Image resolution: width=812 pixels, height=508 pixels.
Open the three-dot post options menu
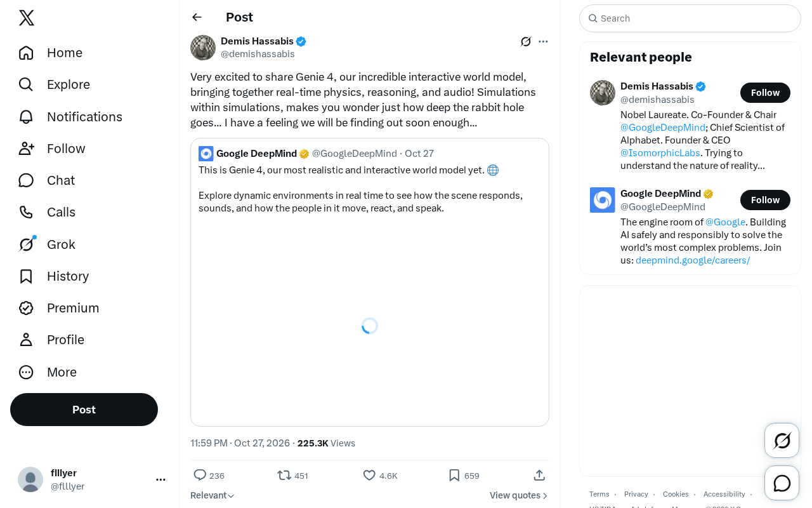click(543, 42)
